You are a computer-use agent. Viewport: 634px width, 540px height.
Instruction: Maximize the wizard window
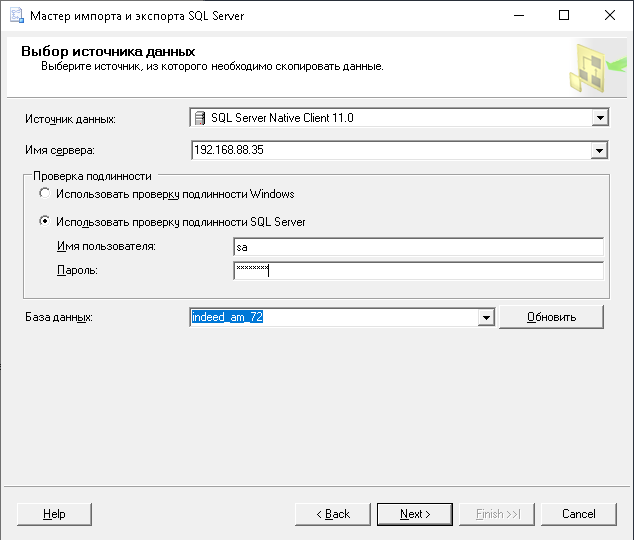pyautogui.click(x=564, y=16)
